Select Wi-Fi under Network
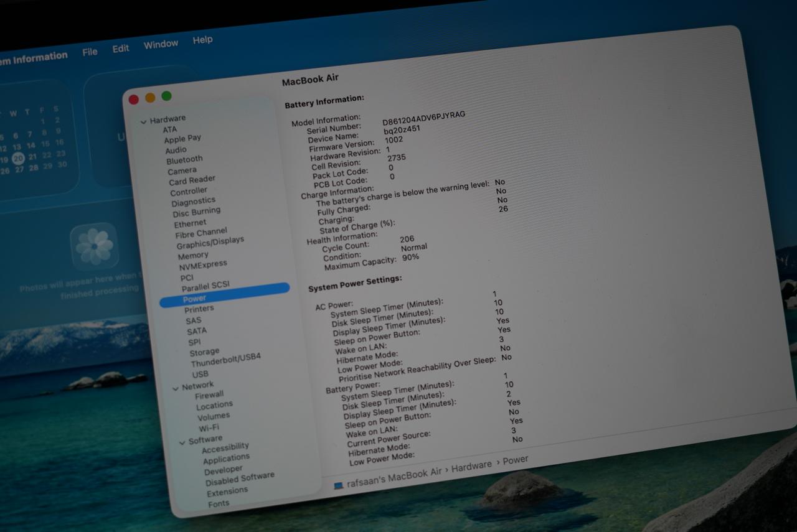This screenshot has height=532, width=797. pyautogui.click(x=209, y=428)
